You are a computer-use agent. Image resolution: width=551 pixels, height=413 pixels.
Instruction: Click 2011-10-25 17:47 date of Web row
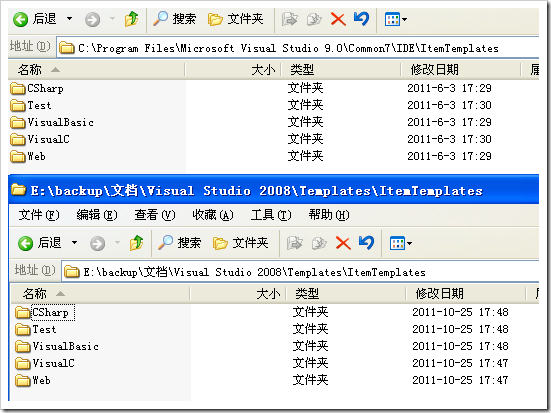(460, 380)
